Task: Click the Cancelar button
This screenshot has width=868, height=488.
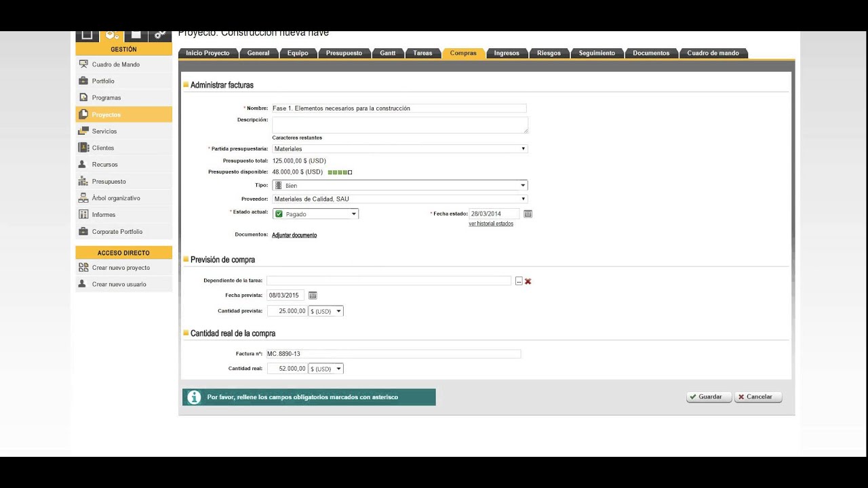Action: click(x=758, y=397)
